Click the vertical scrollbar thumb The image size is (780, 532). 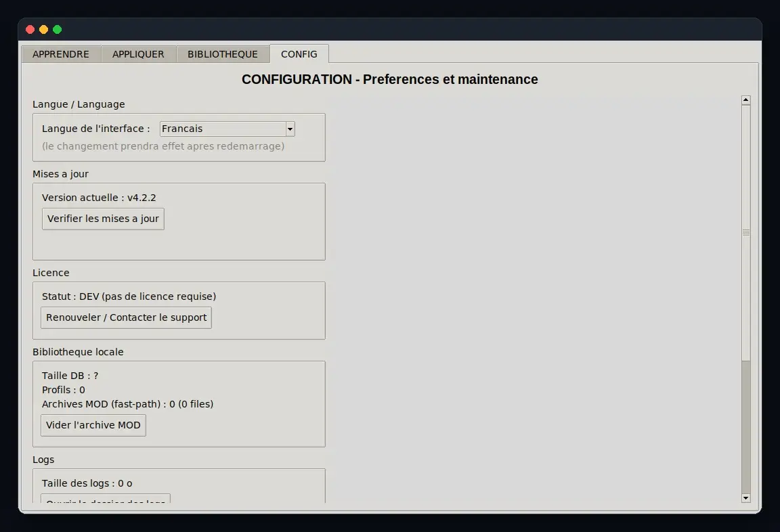[x=745, y=233]
